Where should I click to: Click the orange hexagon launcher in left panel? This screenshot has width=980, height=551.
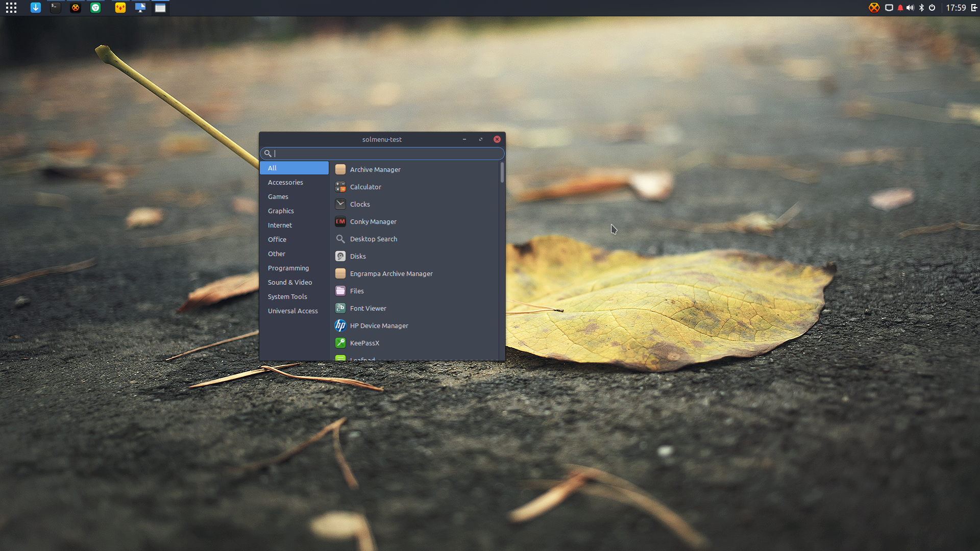76,8
